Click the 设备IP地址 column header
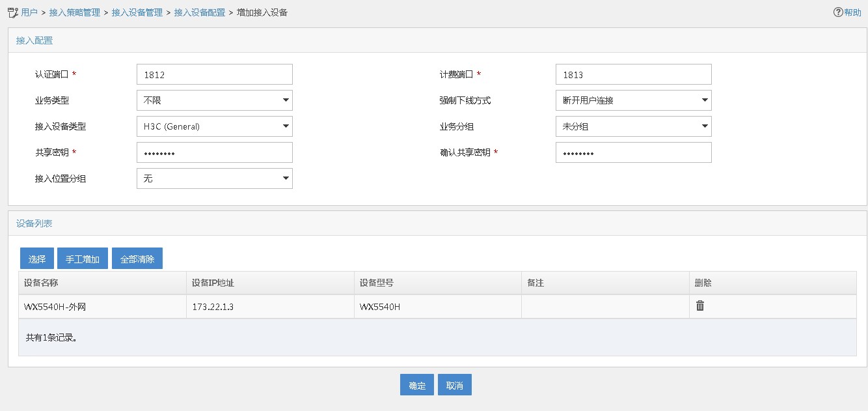868x411 pixels. (270, 283)
